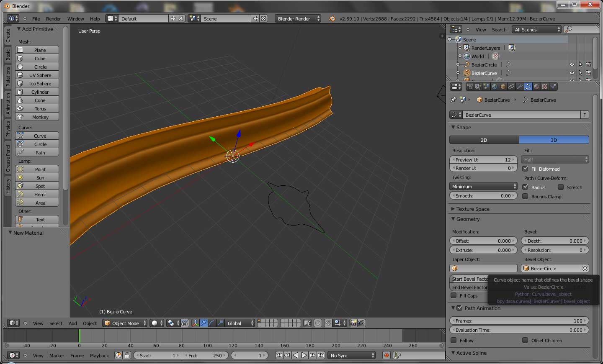This screenshot has width=603, height=364.
Task: Open the File menu
Action: click(x=36, y=18)
